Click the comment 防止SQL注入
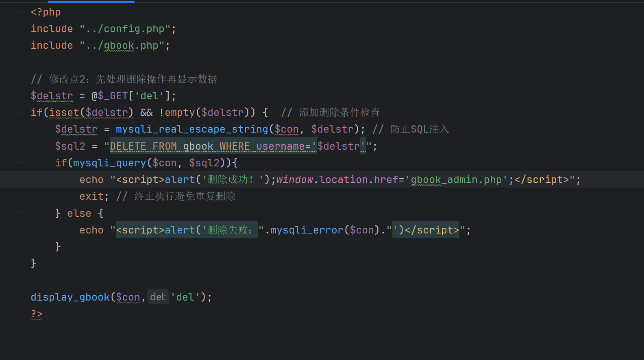This screenshot has height=360, width=644. coord(411,129)
